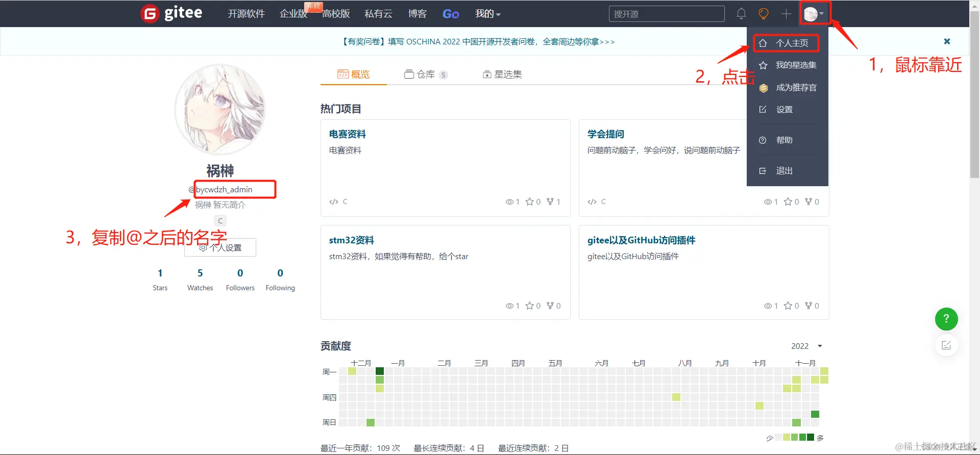Click the 个人设置 button
980x455 pixels.
pyautogui.click(x=220, y=247)
